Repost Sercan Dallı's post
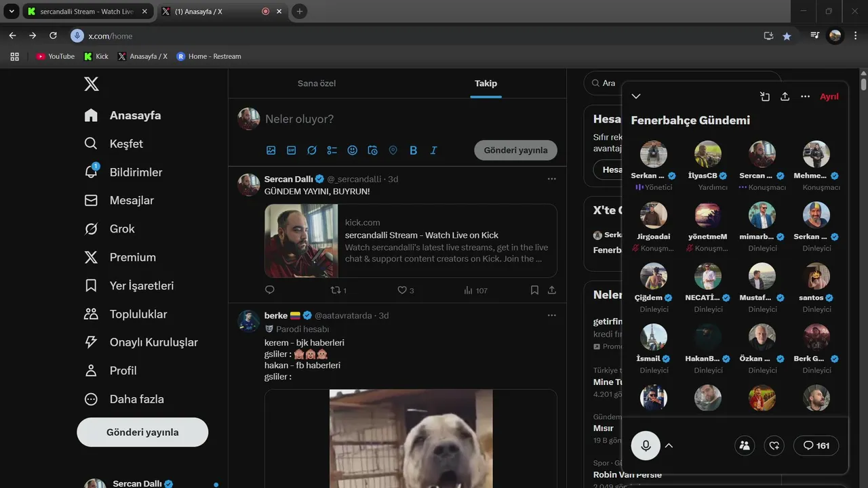868x488 pixels. coord(338,290)
